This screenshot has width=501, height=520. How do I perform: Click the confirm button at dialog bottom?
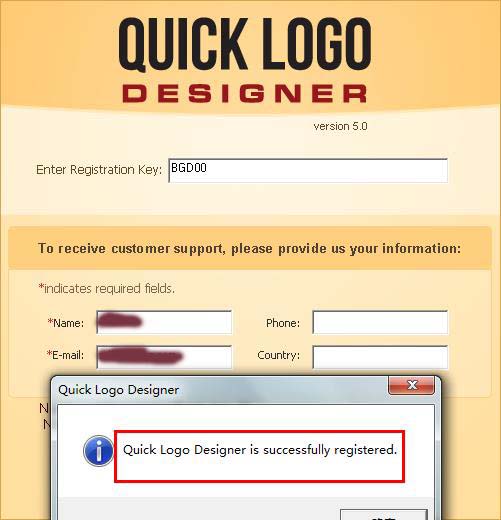click(384, 514)
